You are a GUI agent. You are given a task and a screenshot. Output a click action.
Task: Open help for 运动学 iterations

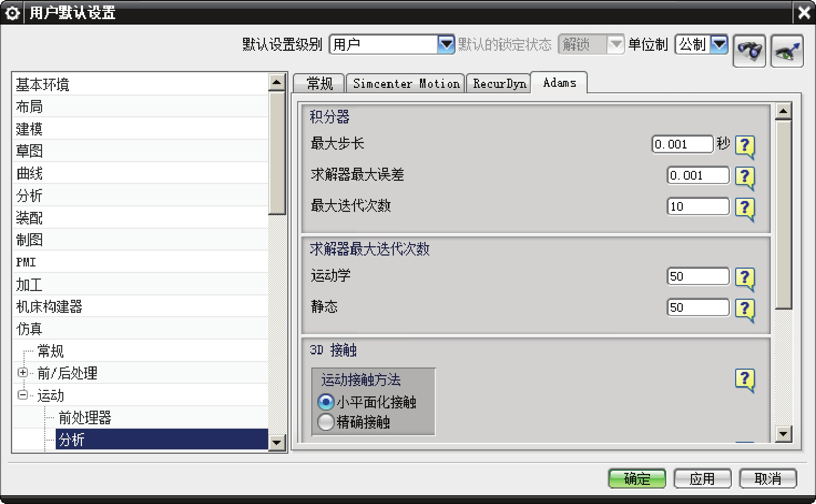[x=745, y=277]
